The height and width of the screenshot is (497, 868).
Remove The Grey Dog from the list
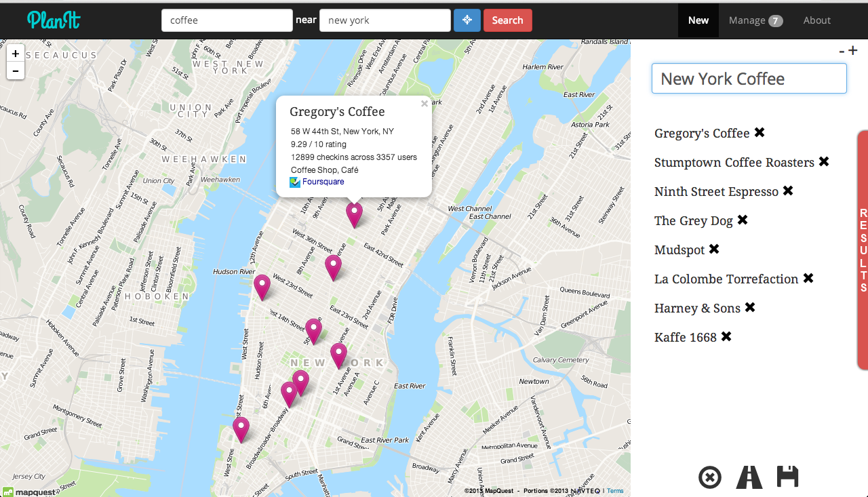coord(743,220)
